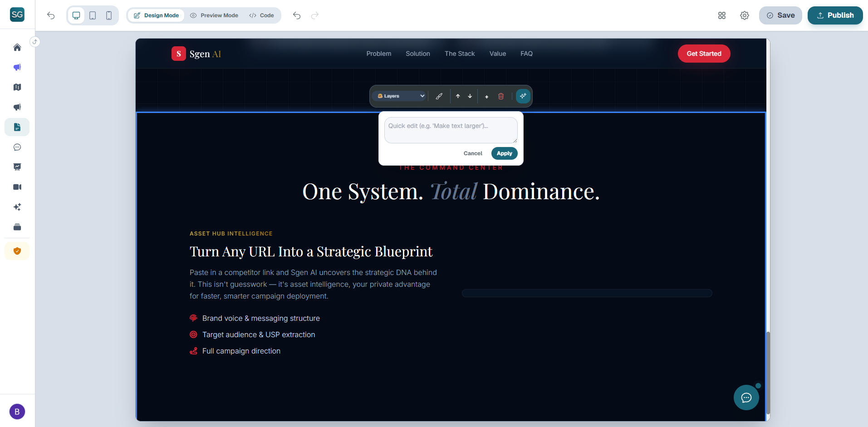
Task: Switch to desktop viewport
Action: click(x=76, y=15)
